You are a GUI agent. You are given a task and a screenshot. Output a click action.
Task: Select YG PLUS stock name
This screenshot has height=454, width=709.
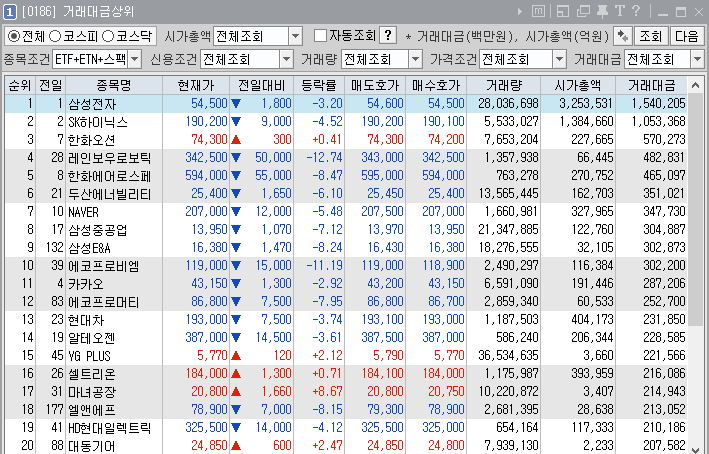tap(90, 356)
